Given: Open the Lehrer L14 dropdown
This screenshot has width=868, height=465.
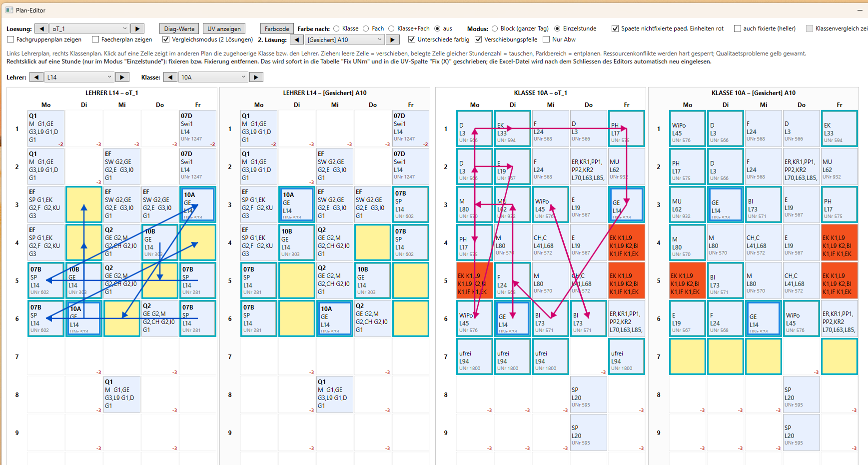Looking at the screenshot, I should click(x=79, y=77).
